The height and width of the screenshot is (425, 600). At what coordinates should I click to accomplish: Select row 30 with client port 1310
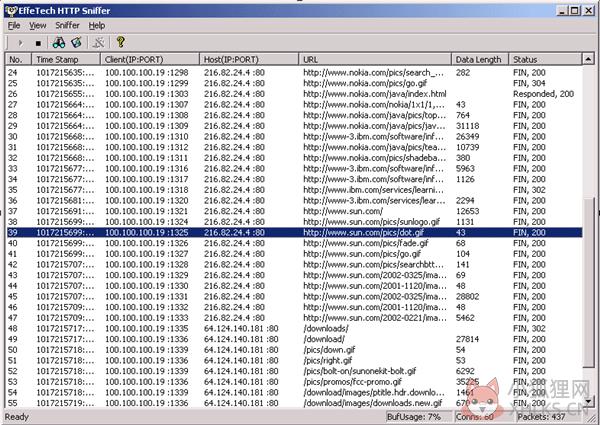pyautogui.click(x=295, y=137)
